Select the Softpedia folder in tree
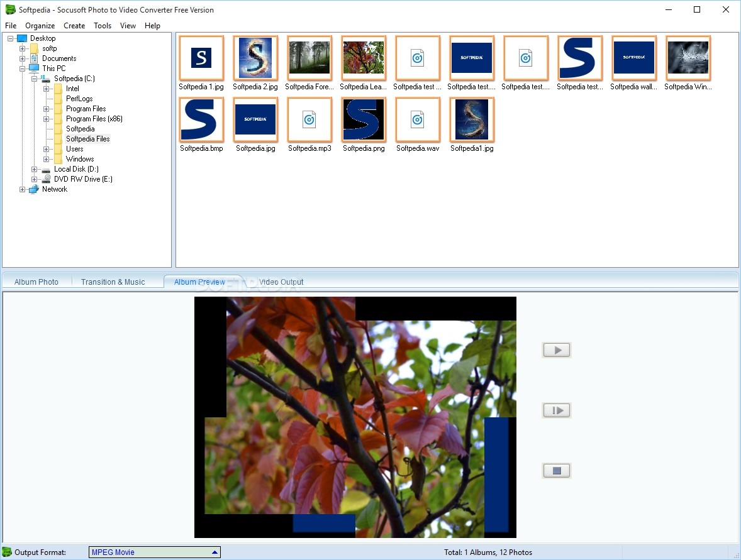Viewport: 741px width, 560px height. (81, 129)
